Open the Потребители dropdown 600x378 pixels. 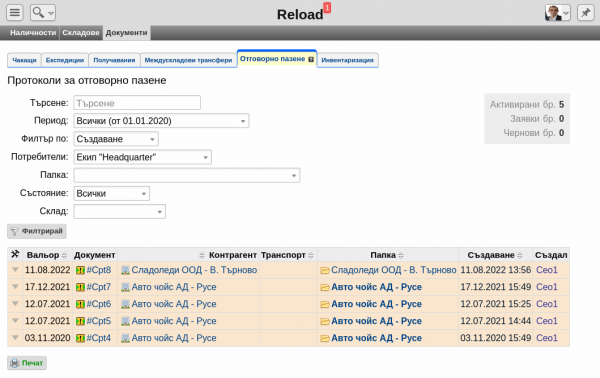[142, 157]
